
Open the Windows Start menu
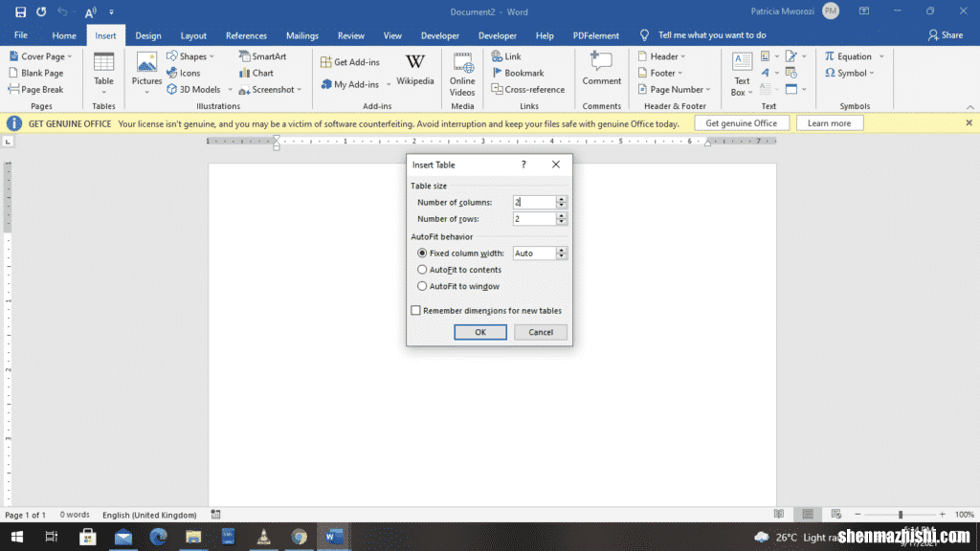tap(17, 537)
